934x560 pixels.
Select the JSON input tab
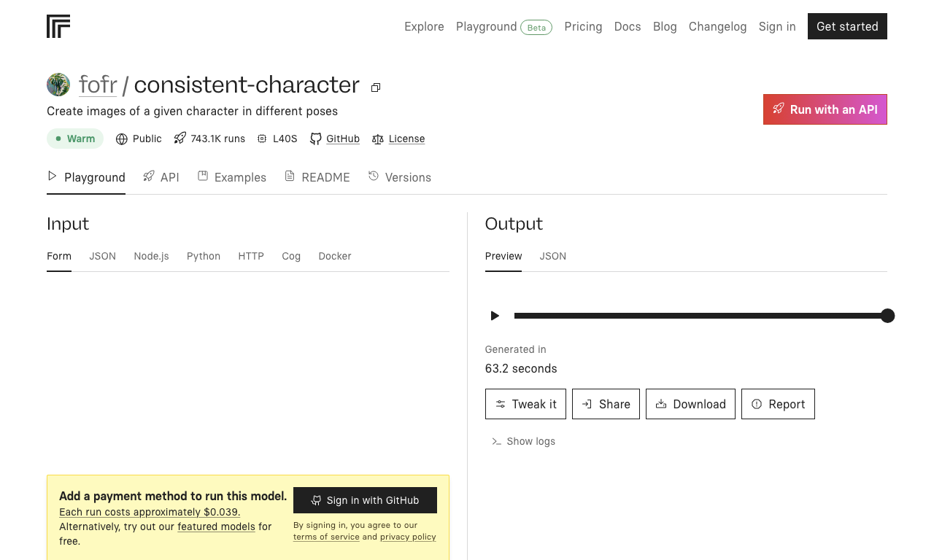(x=103, y=256)
